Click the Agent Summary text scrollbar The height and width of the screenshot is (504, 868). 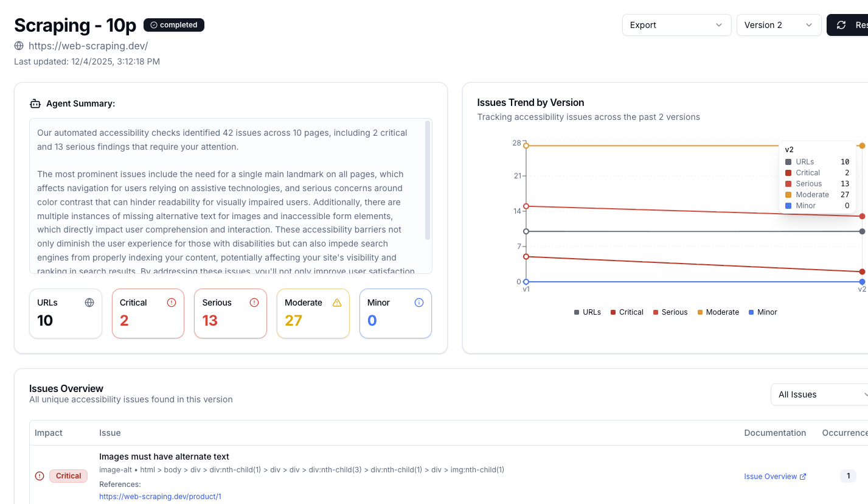point(428,180)
